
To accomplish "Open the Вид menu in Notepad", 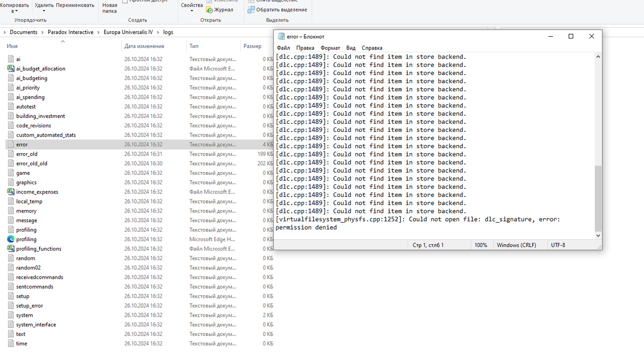I will pyautogui.click(x=351, y=48).
